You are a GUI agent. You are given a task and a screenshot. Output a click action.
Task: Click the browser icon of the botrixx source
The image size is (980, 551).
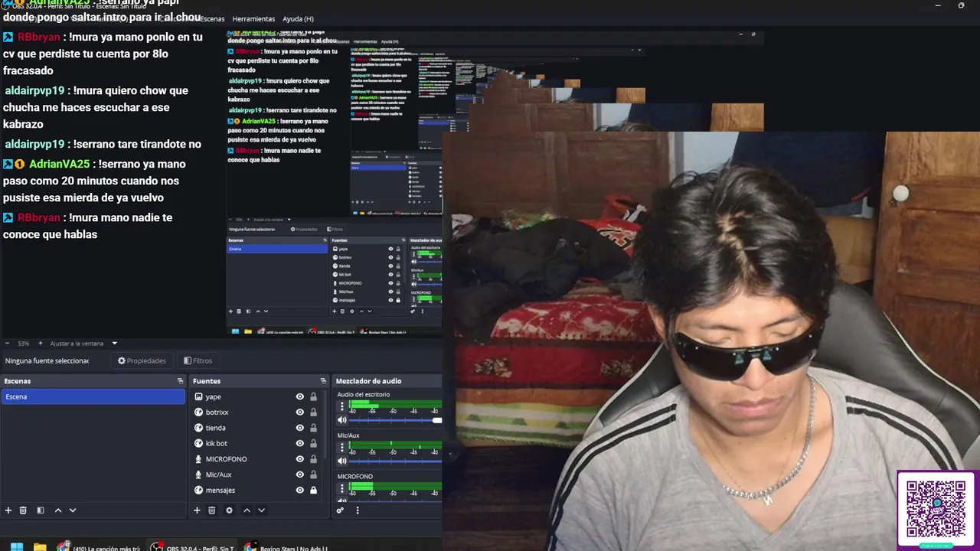[x=198, y=412]
